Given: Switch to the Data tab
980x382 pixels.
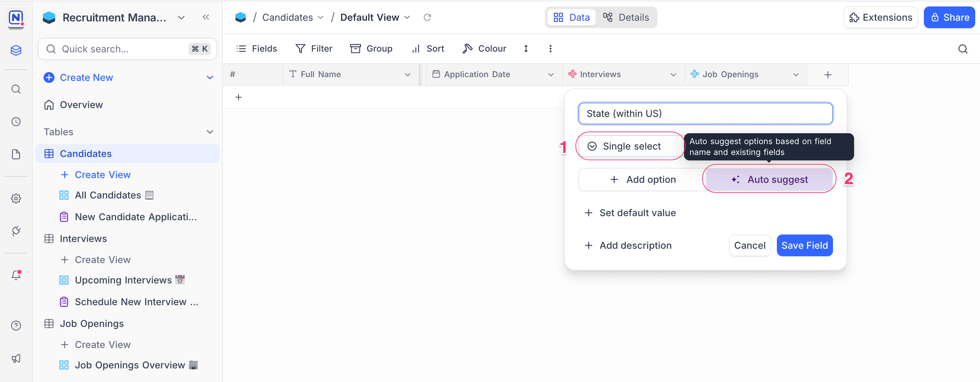Looking at the screenshot, I should pyautogui.click(x=571, y=17).
